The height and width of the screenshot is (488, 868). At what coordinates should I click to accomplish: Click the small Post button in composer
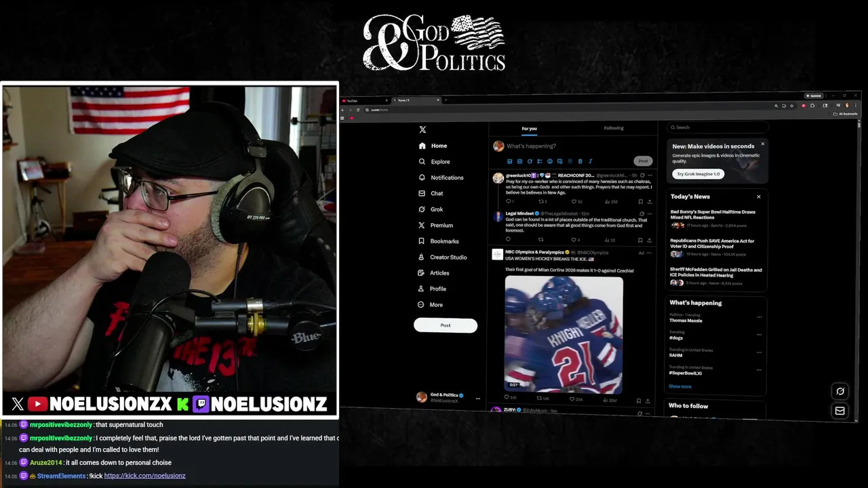click(x=643, y=161)
